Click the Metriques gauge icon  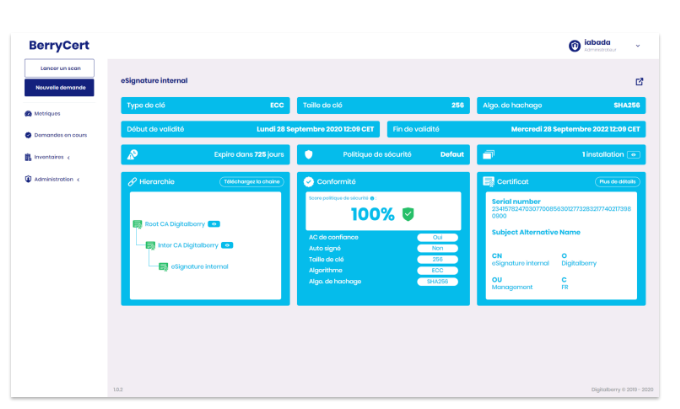pyautogui.click(x=28, y=114)
